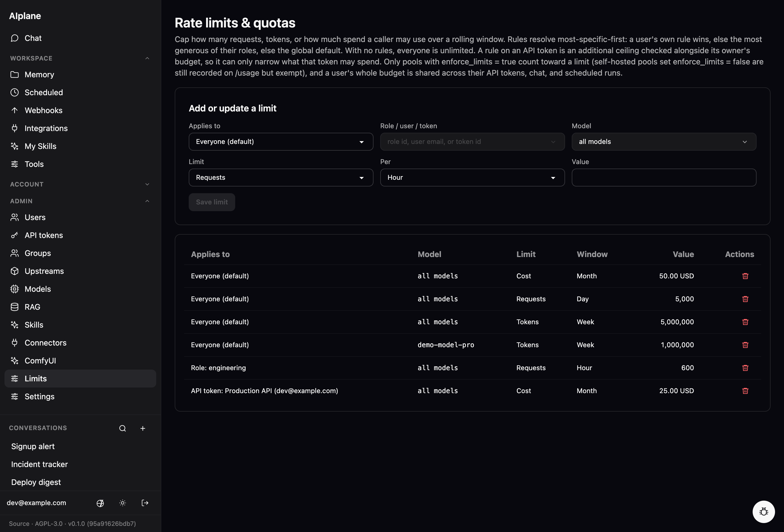Start a new conversation with the plus icon
The height and width of the screenshot is (532, 784).
point(143,428)
